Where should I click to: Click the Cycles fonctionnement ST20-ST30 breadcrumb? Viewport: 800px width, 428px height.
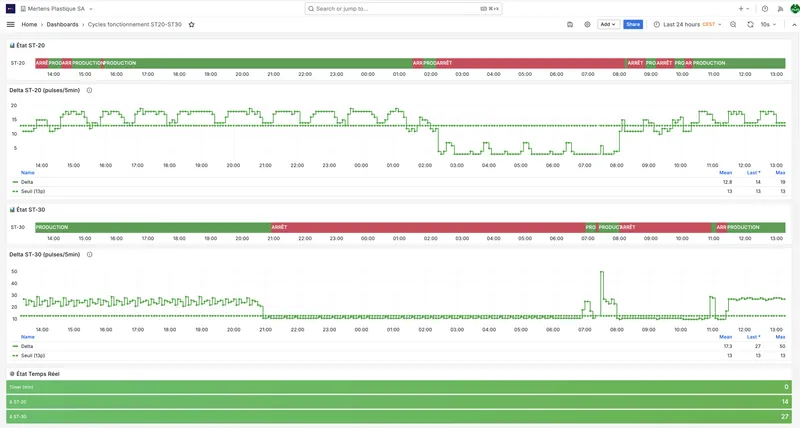tap(134, 24)
